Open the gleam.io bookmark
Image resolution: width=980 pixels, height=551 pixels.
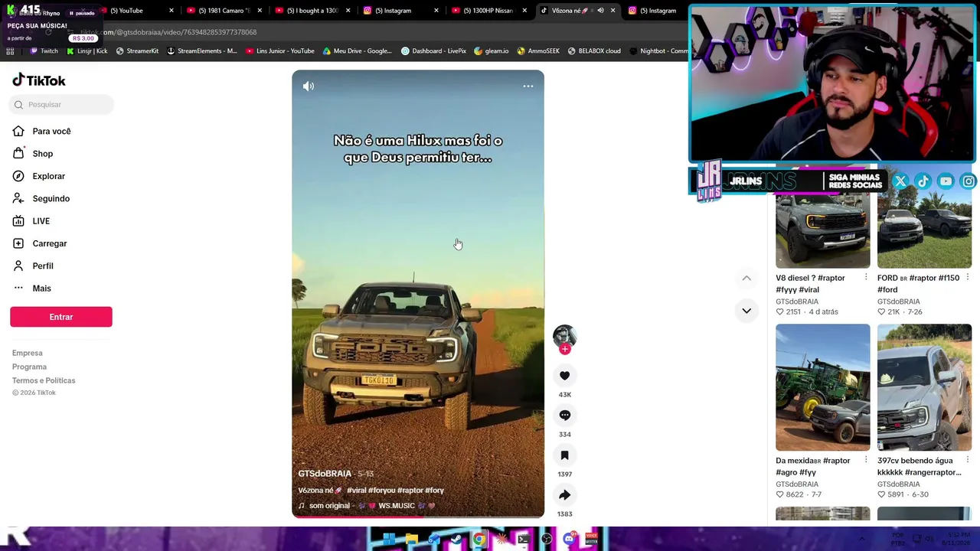pos(492,51)
